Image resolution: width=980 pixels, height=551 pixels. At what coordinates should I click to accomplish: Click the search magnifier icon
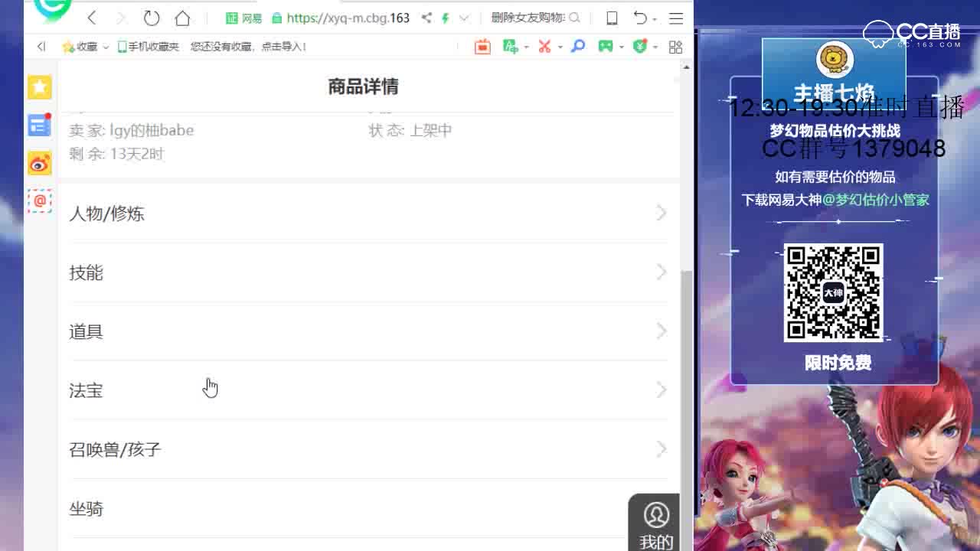point(575,18)
